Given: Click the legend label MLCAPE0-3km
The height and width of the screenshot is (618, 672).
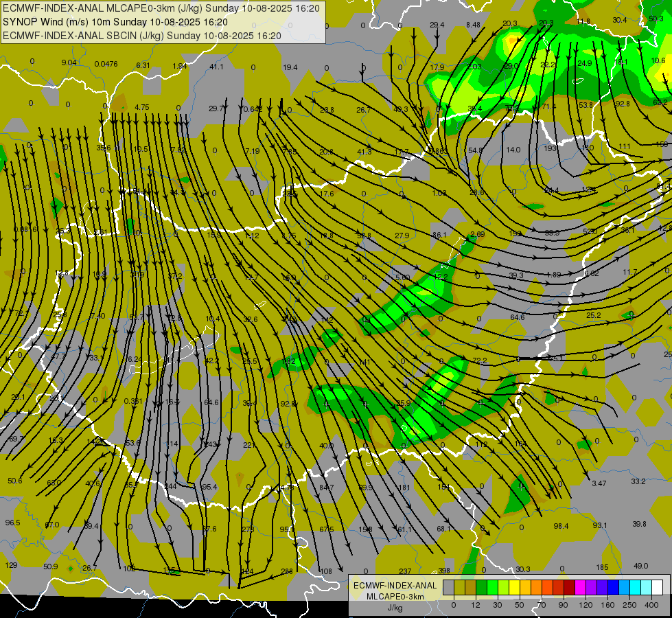Looking at the screenshot, I should pyautogui.click(x=395, y=597).
